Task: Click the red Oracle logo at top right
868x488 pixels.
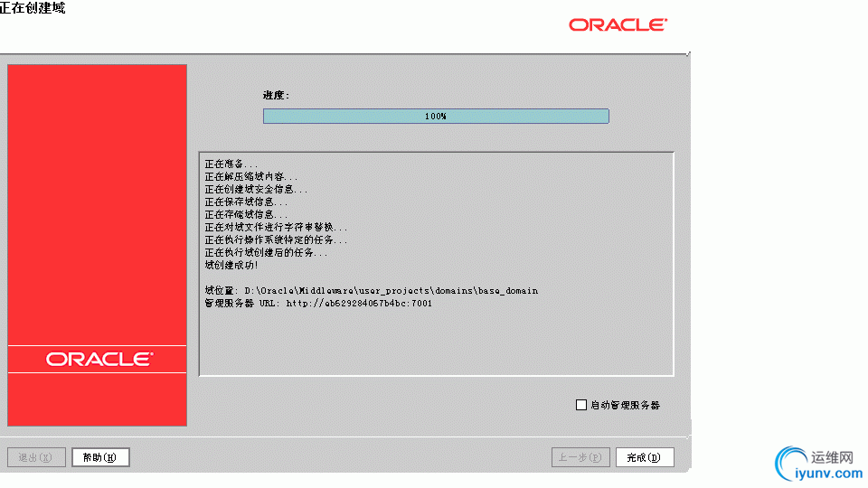Action: [x=618, y=25]
